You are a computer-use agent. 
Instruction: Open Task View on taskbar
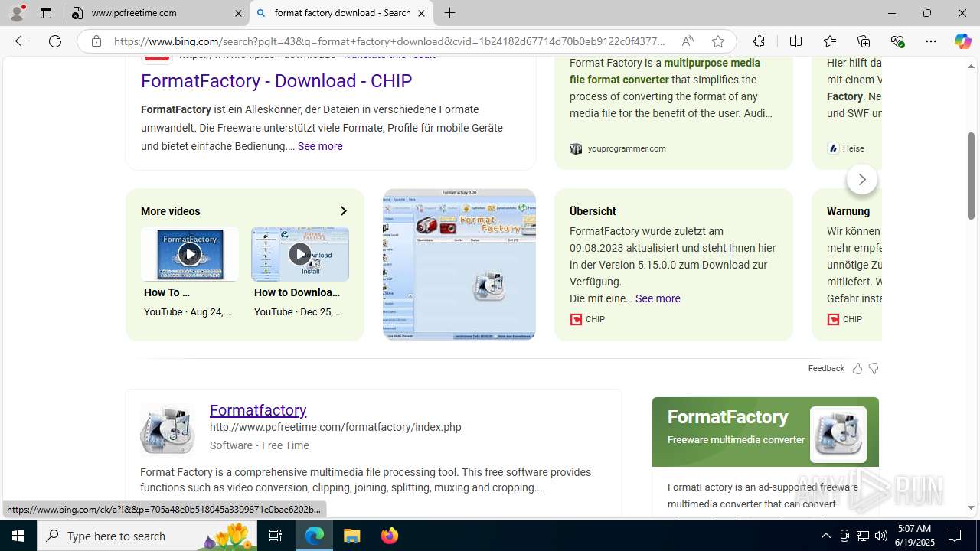pyautogui.click(x=276, y=536)
